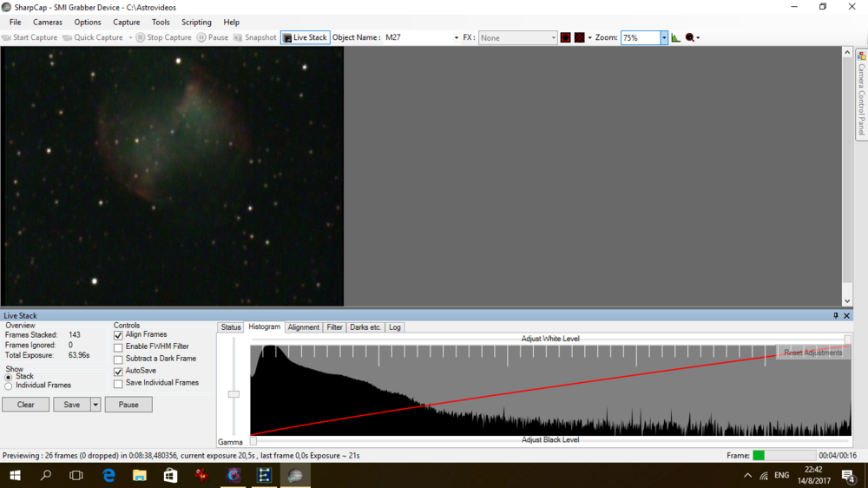Screen dimensions: 868x488
Task: Open the Save button dropdown arrow
Action: pyautogui.click(x=95, y=405)
